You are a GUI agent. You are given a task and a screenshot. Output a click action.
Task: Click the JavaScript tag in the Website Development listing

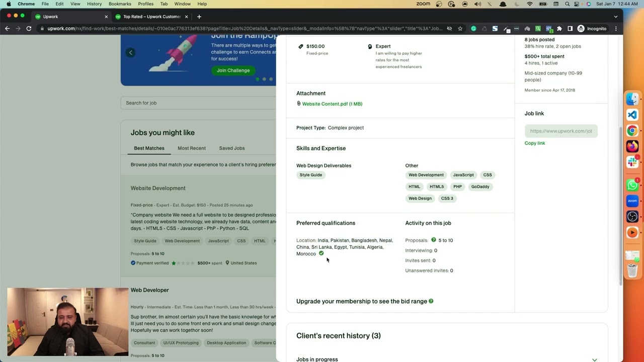pos(218,241)
